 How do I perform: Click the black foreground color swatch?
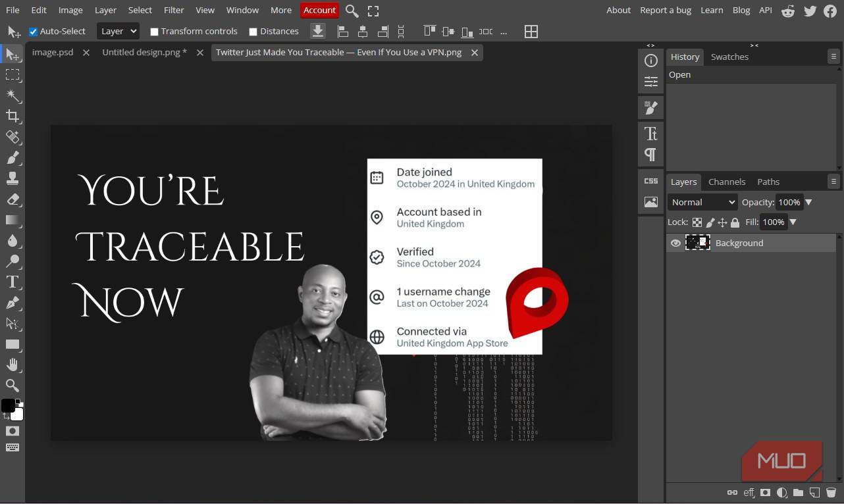(x=8, y=405)
